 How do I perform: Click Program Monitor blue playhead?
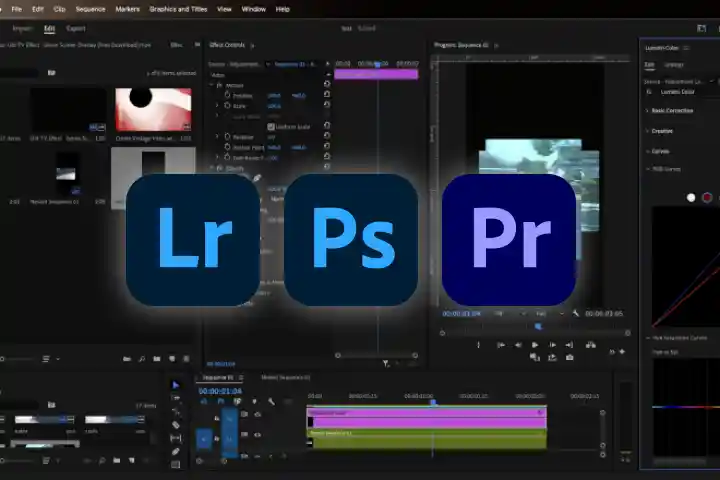pyautogui.click(x=538, y=326)
